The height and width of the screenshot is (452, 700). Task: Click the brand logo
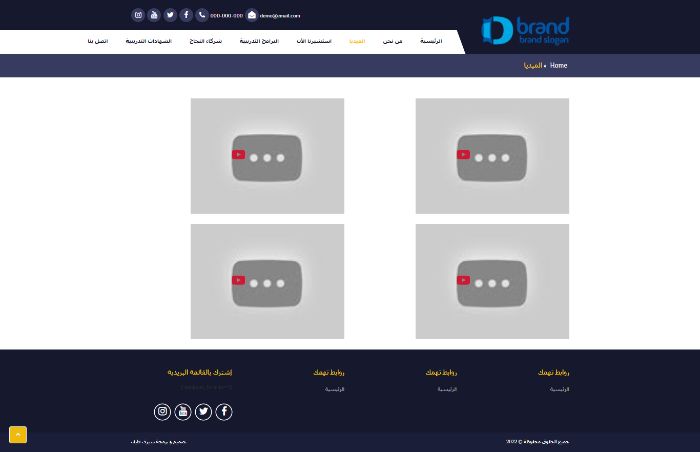tap(525, 31)
